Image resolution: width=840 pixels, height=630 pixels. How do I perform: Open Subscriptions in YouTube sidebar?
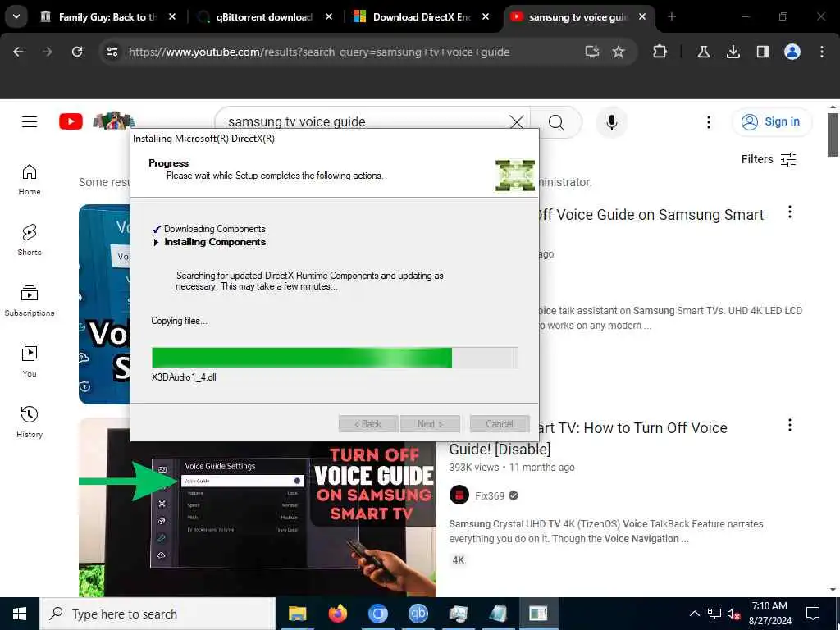coord(30,301)
